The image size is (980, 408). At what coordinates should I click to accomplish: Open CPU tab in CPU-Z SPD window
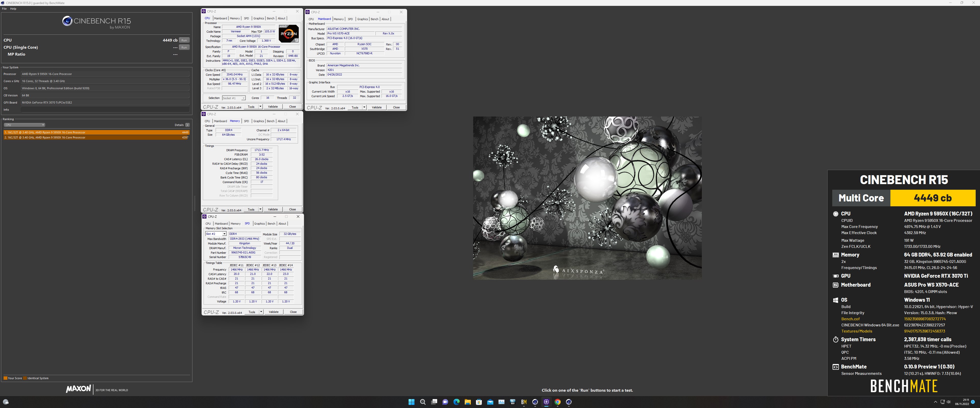(208, 224)
